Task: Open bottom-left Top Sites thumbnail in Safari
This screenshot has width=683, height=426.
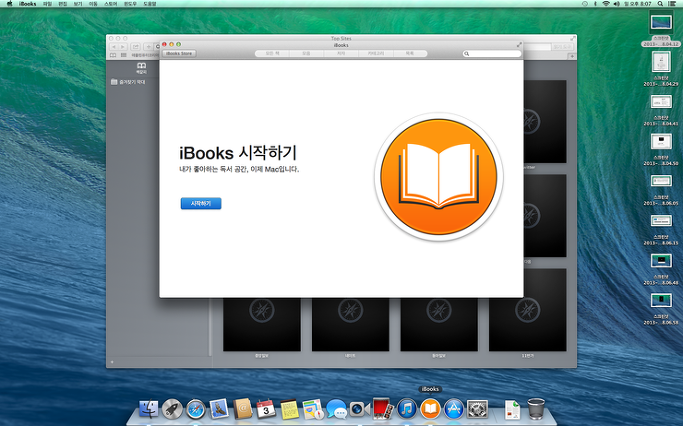Action: [x=262, y=325]
